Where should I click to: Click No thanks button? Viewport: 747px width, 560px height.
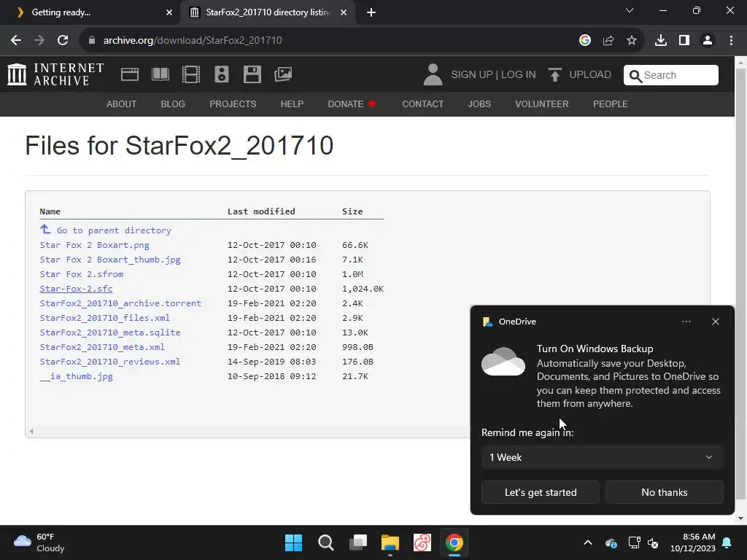pyautogui.click(x=664, y=492)
